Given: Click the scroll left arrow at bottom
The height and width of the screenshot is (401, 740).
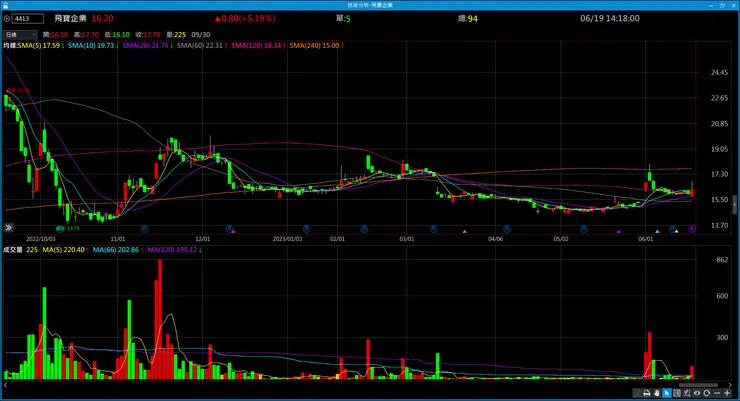Looking at the screenshot, I should (x=6, y=385).
